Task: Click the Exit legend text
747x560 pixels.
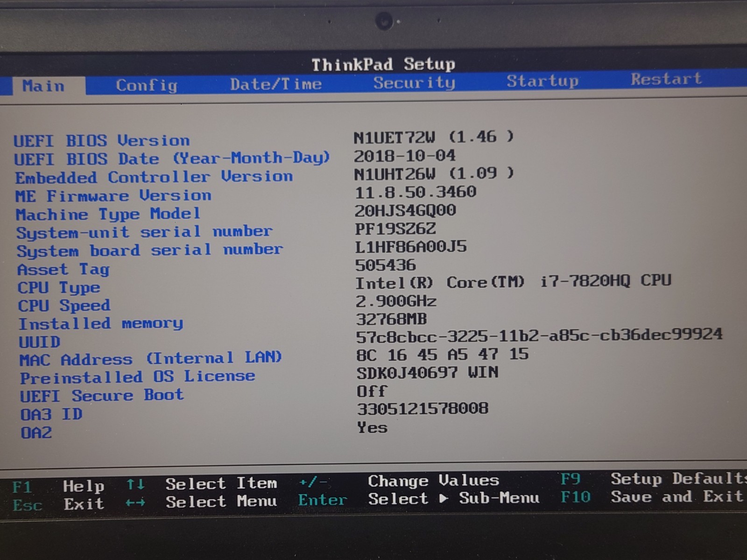Action: [x=84, y=504]
